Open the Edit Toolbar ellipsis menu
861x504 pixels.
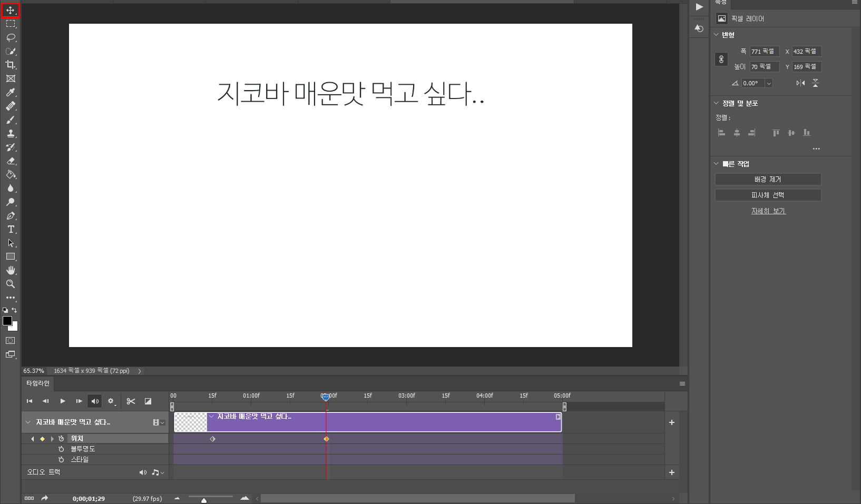11,298
